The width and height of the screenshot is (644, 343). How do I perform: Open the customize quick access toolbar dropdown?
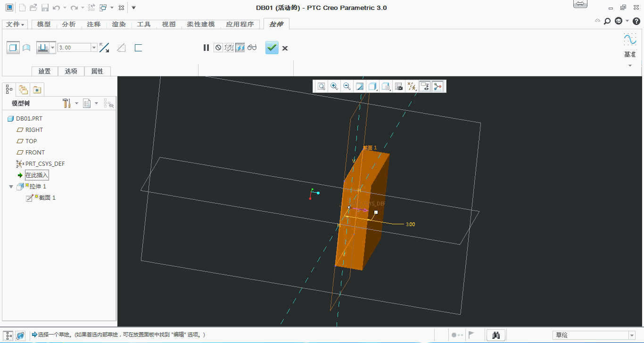(133, 8)
